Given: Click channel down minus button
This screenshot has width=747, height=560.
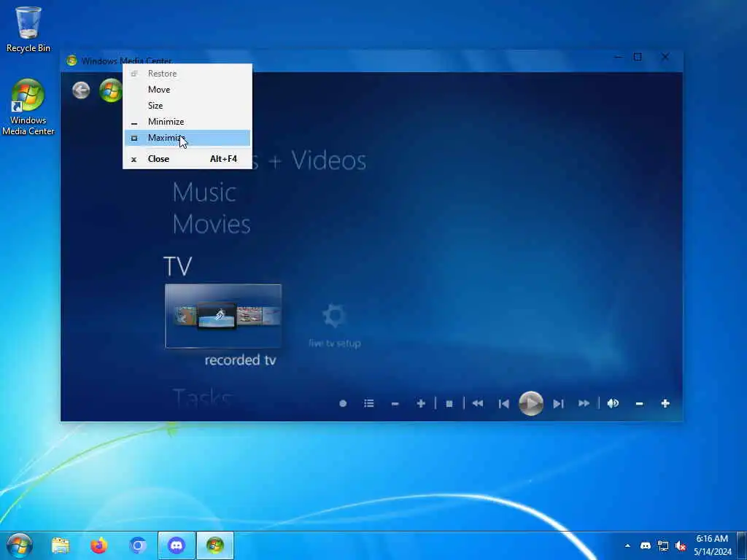Looking at the screenshot, I should pos(395,404).
